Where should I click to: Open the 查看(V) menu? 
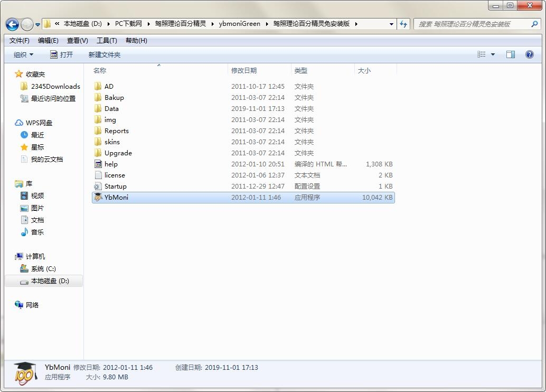click(77, 41)
